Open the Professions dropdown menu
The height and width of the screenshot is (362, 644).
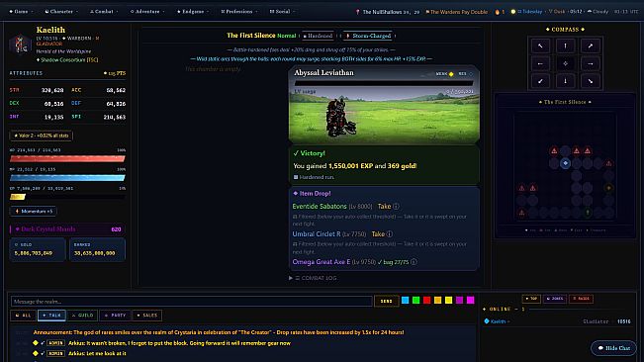[x=239, y=12]
